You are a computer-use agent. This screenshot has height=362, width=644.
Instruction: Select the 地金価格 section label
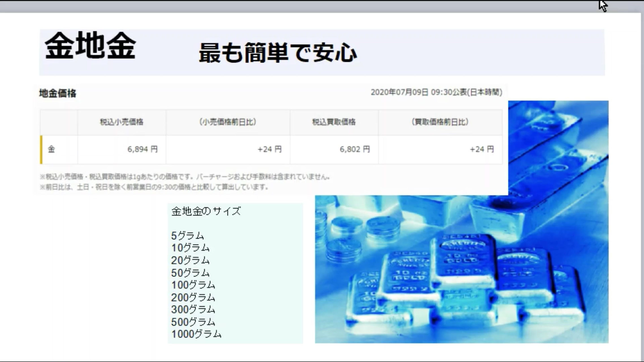tap(58, 93)
